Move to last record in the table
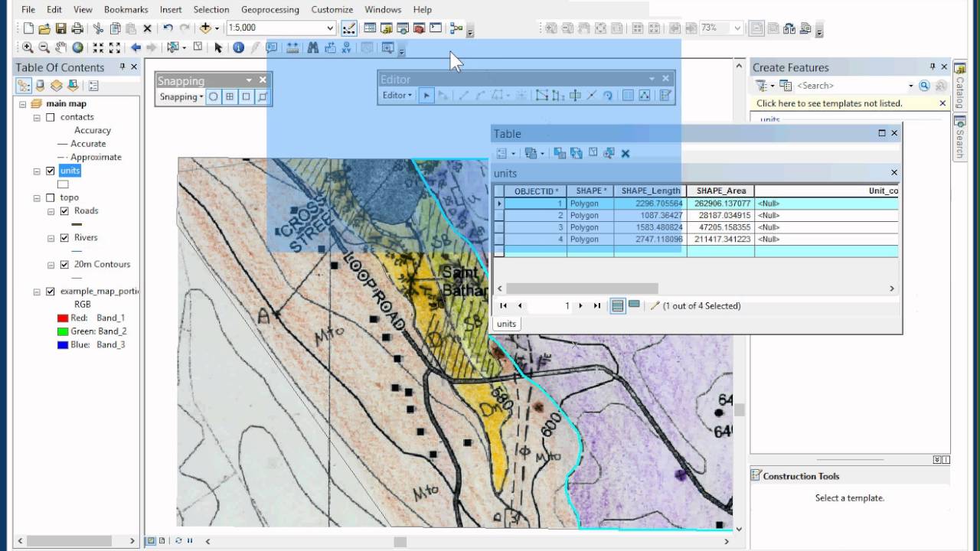Image resolution: width=980 pixels, height=551 pixels. click(597, 305)
